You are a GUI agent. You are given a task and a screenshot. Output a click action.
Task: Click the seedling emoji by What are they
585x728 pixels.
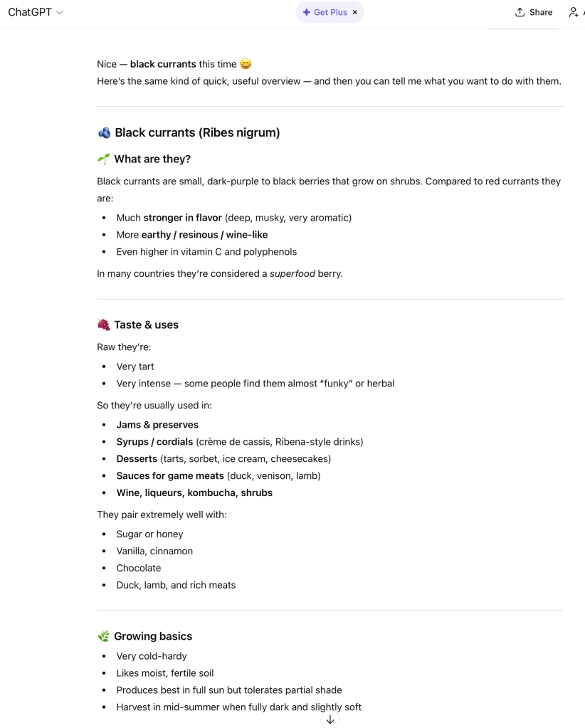(104, 159)
